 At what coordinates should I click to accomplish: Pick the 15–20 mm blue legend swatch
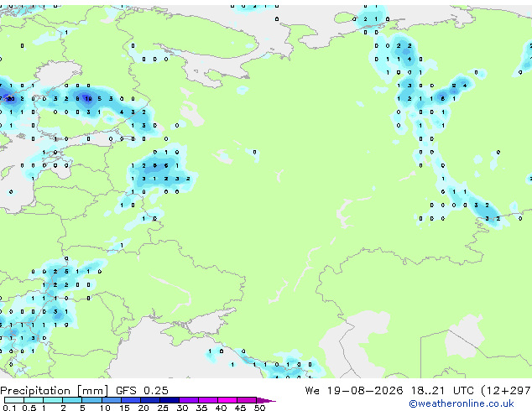point(131,400)
